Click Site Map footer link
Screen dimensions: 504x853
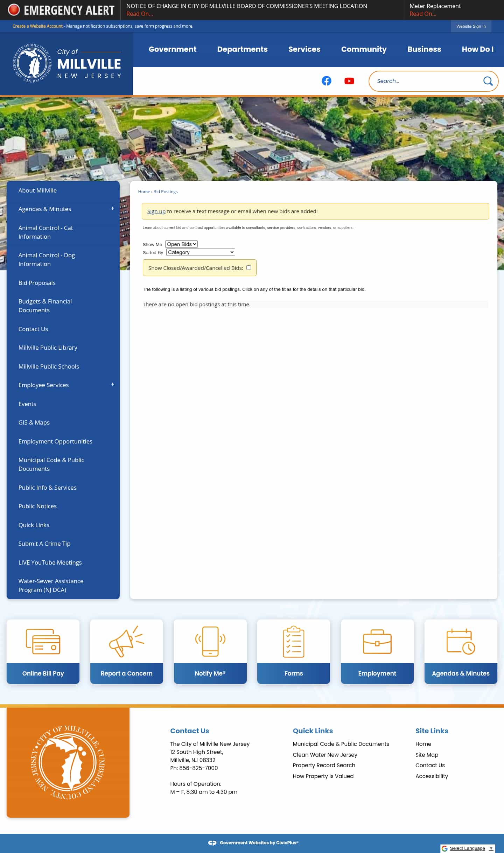click(x=427, y=755)
